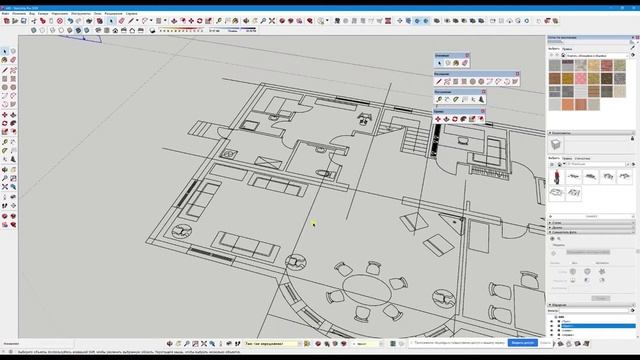Close the floating drawing toolbar
The height and width of the screenshot is (360, 640).
coord(517,74)
